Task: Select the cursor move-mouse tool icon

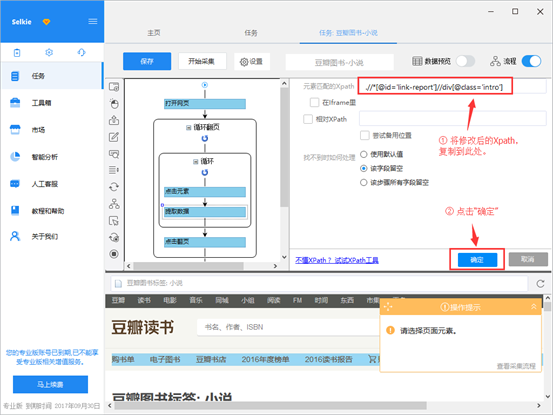Action: click(114, 221)
